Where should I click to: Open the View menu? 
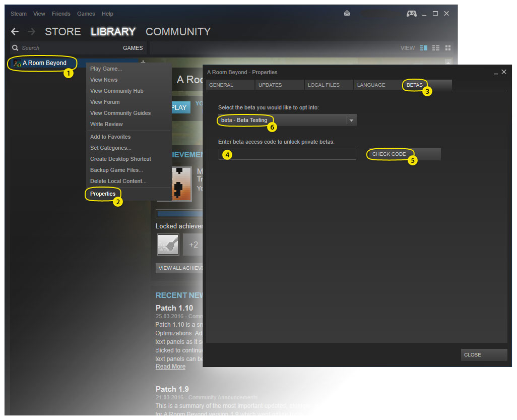click(39, 14)
